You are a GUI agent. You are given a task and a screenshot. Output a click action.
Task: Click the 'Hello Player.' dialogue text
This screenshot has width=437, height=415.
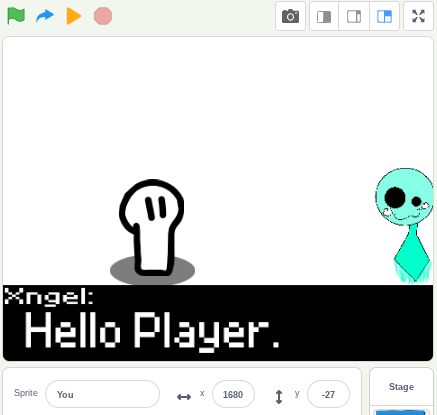coord(152,331)
